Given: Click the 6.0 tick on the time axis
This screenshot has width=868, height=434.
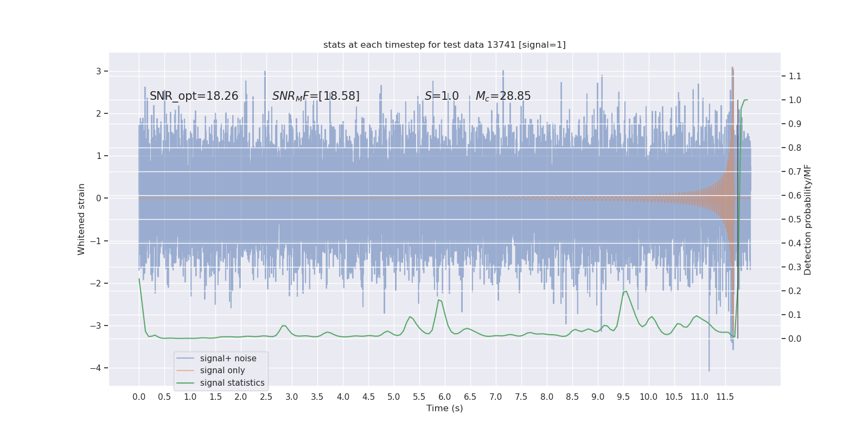Looking at the screenshot, I should tap(445, 397).
